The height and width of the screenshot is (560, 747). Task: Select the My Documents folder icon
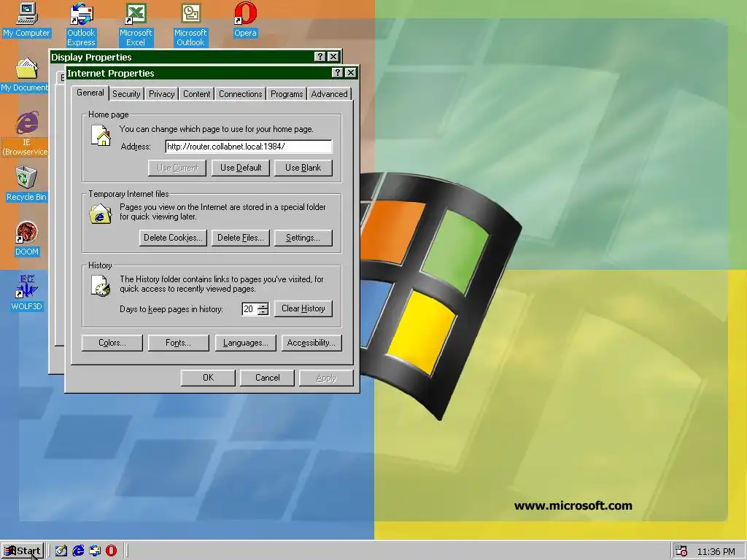point(25,75)
